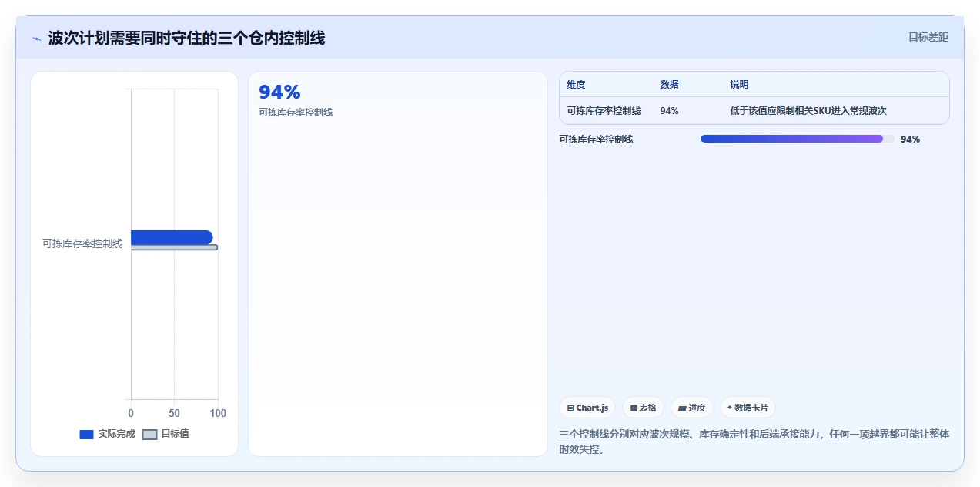Click the 说明 column header

(x=739, y=85)
